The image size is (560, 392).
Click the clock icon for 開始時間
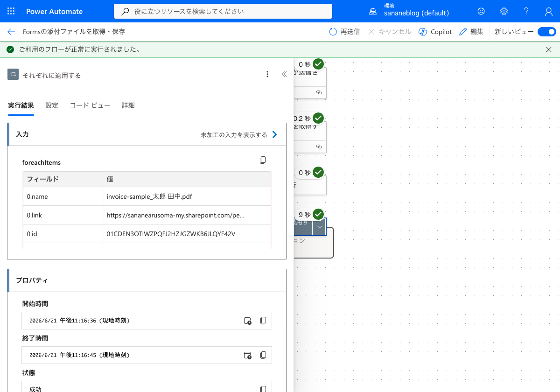click(x=248, y=321)
